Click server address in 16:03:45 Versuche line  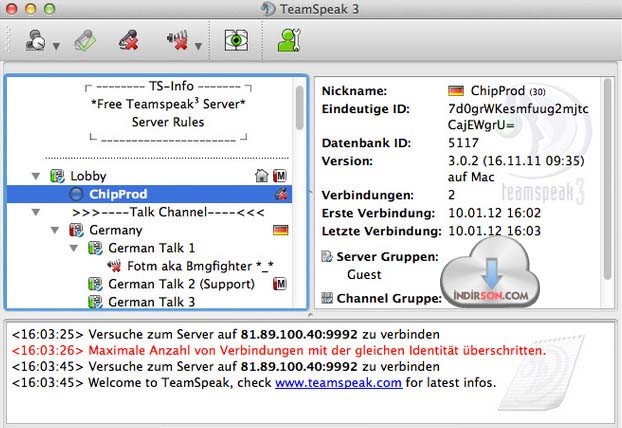[299, 367]
